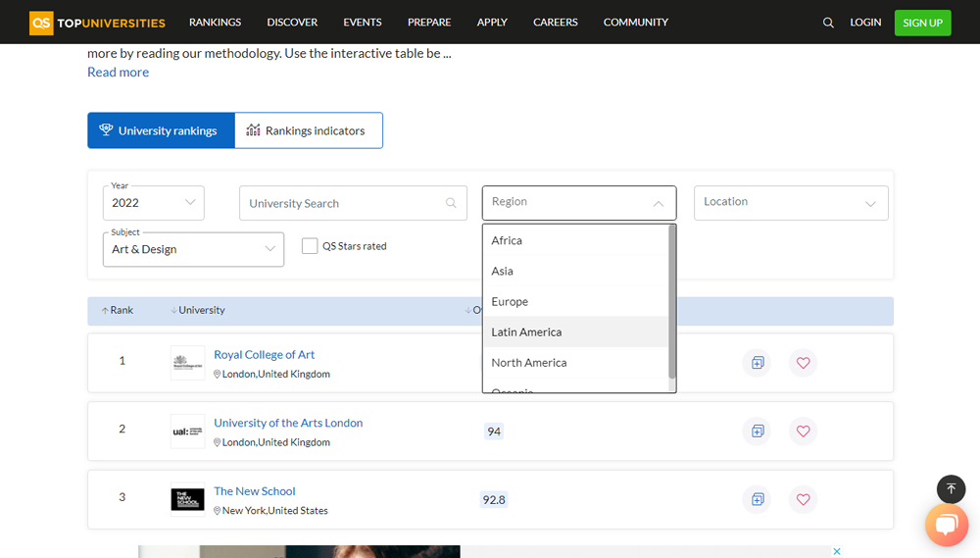Click the Read more link
The width and height of the screenshot is (980, 558).
(119, 72)
